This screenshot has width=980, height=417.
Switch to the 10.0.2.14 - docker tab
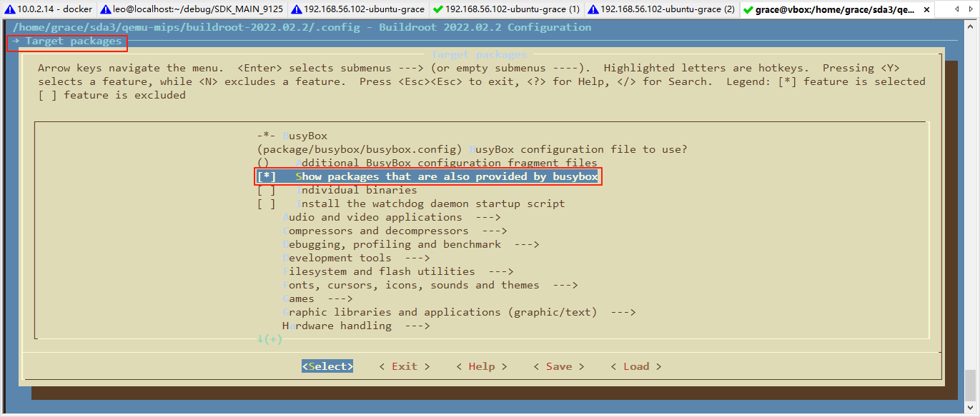pyautogui.click(x=49, y=9)
